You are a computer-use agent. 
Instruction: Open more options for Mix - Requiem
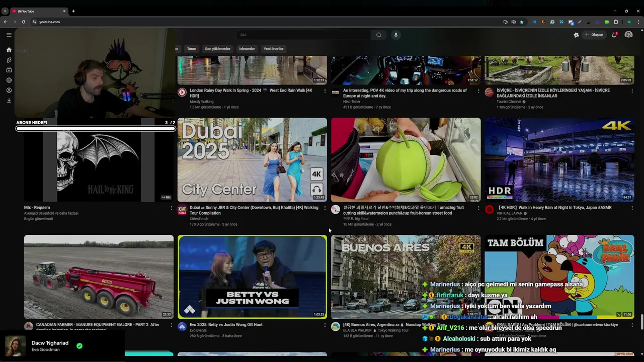point(171,208)
